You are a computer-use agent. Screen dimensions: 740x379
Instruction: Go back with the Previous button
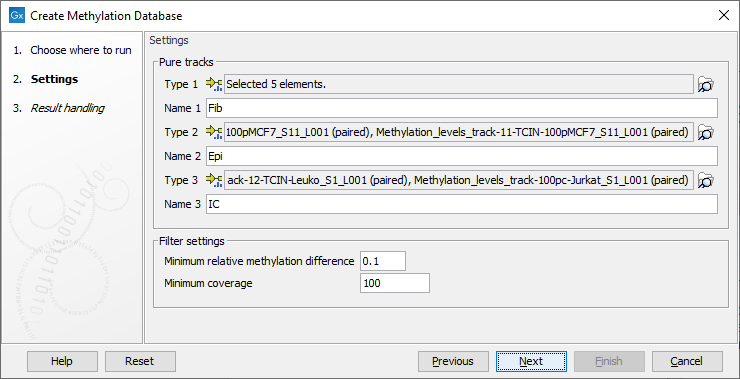[x=453, y=362]
